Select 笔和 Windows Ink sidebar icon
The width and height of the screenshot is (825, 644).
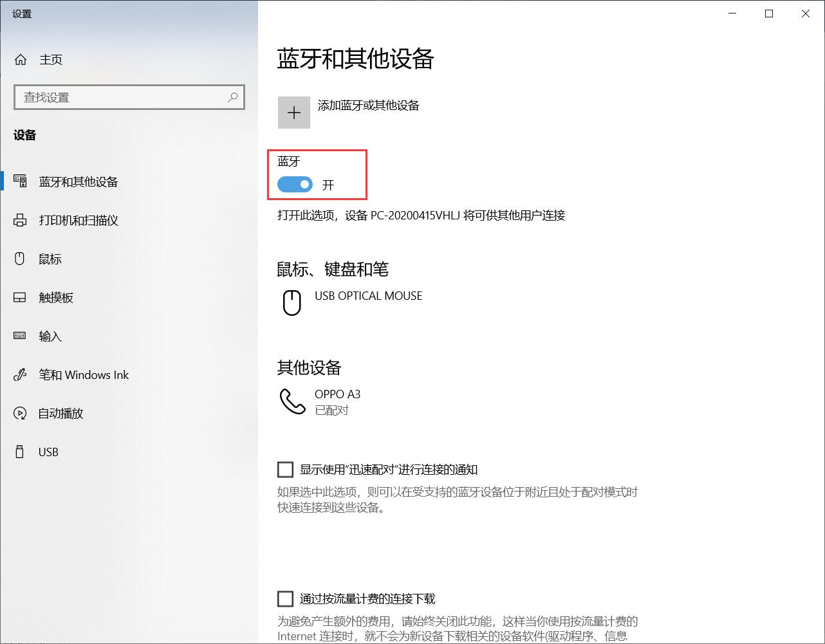[20, 374]
